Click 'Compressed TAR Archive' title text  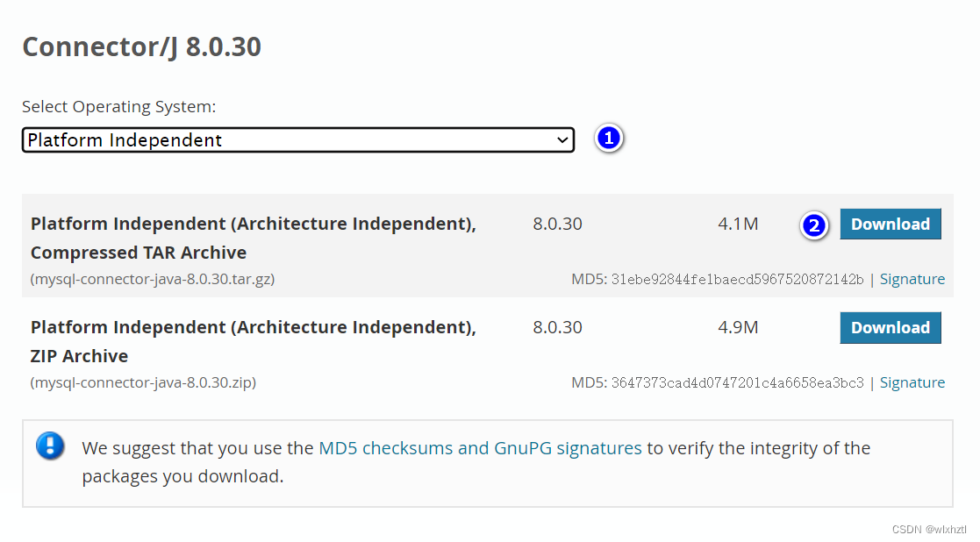tap(139, 253)
